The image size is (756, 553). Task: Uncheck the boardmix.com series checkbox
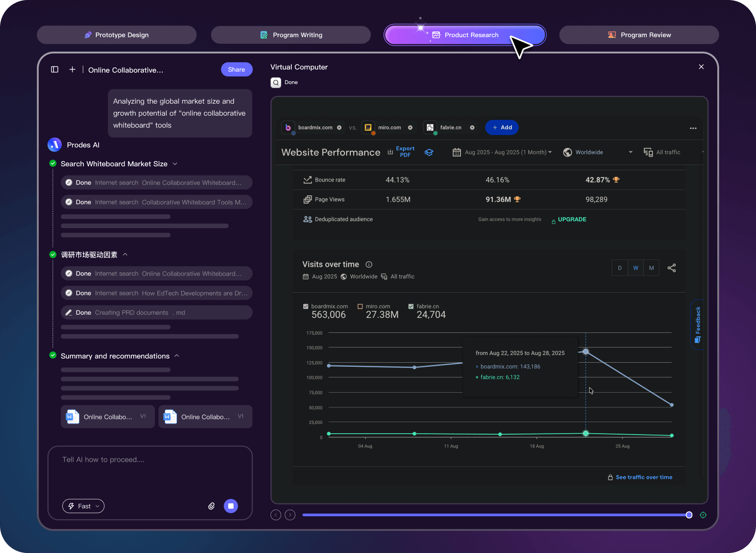pos(305,306)
